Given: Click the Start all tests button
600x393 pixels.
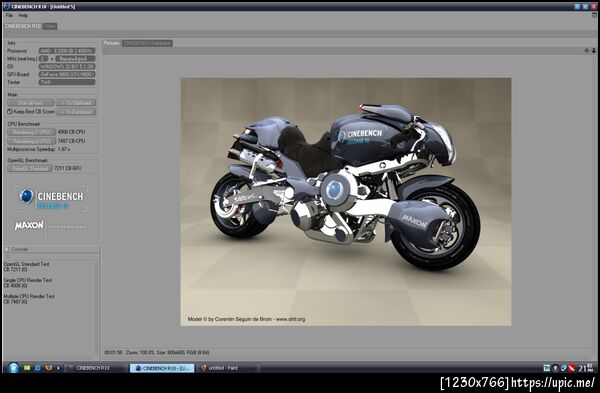Looking at the screenshot, I should [30, 103].
